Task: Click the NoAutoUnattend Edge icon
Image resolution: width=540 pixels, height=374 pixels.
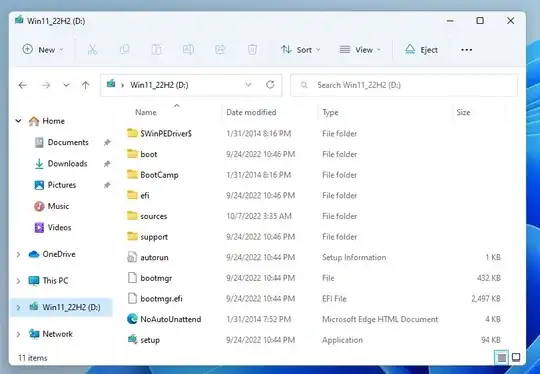Action: coord(132,319)
